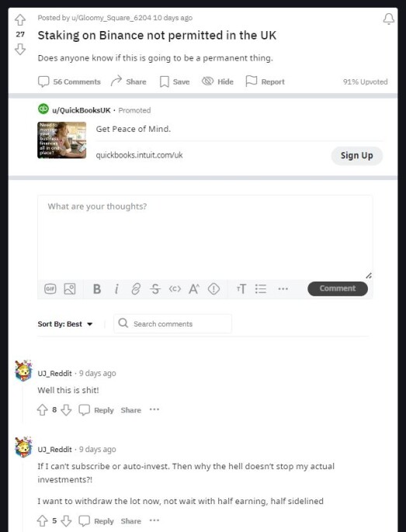Open the Sort By: Best dropdown

pyautogui.click(x=65, y=324)
